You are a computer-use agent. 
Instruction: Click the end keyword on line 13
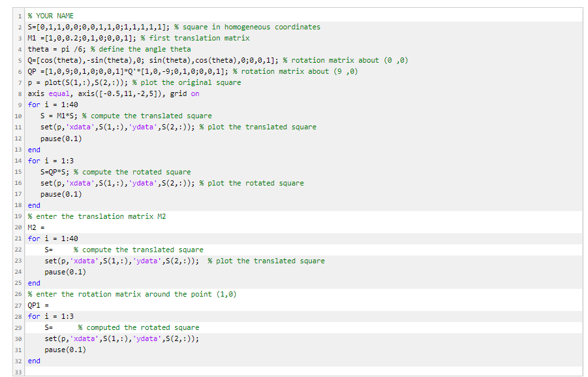pos(33,149)
